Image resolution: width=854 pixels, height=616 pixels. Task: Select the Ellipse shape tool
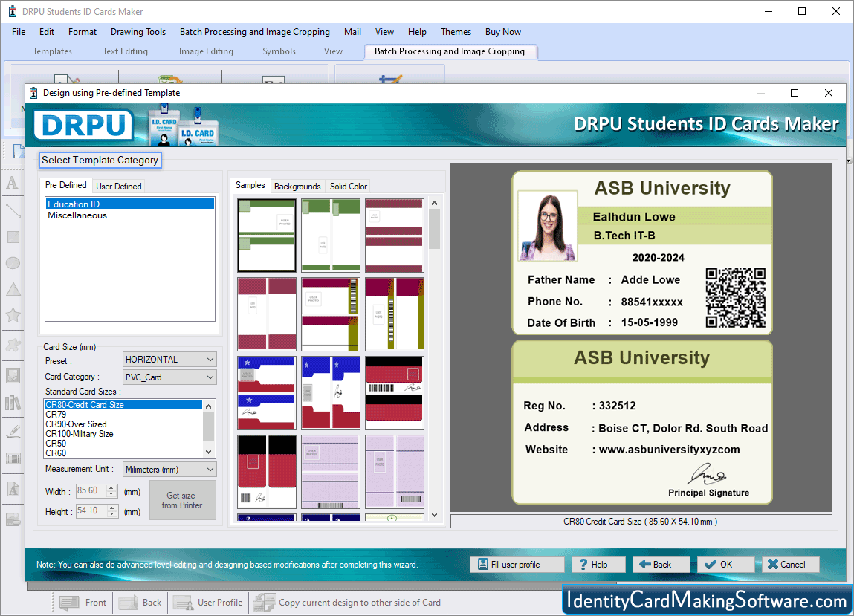[13, 263]
